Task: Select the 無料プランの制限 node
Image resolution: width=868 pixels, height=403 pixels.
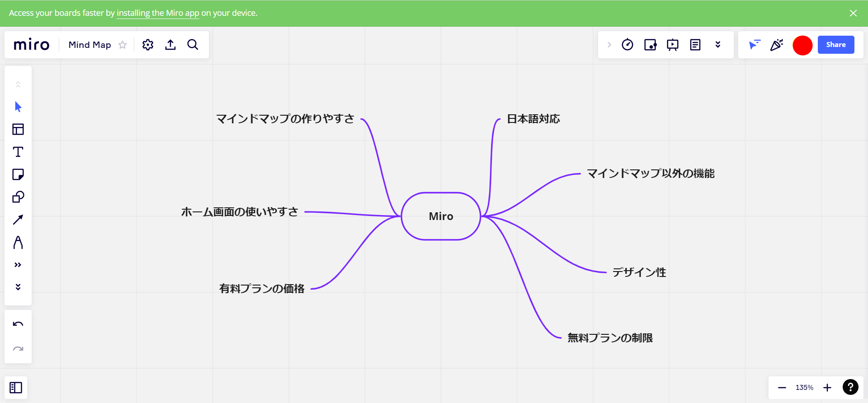Action: (610, 338)
